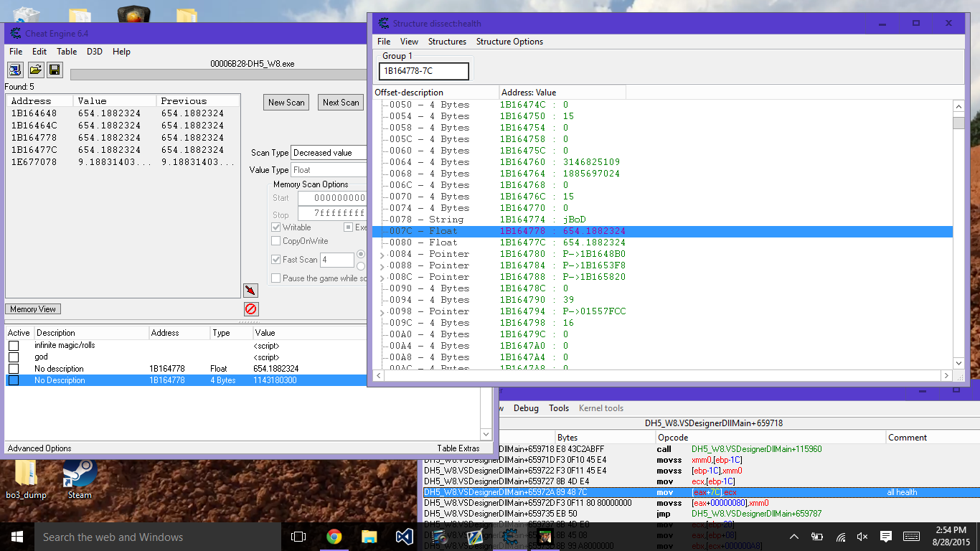Select the 0078 String jBoD row
The image size is (980, 551).
pos(662,220)
